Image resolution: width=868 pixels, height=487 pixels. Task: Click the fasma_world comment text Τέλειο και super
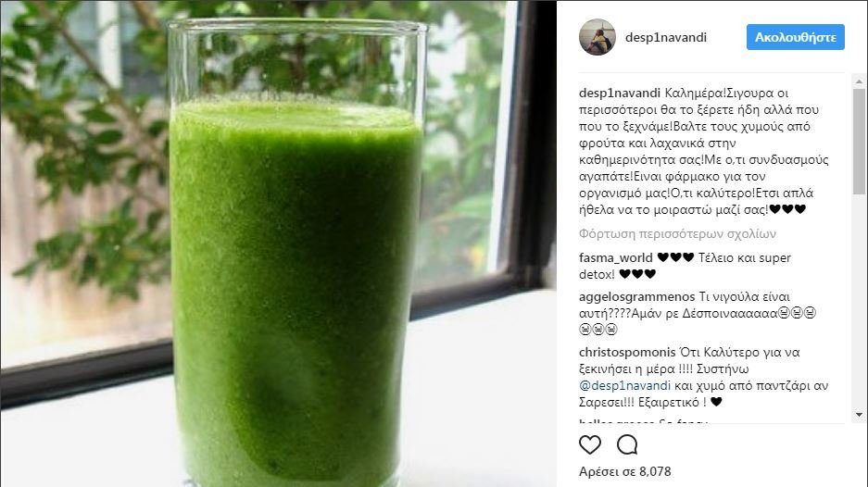[x=745, y=257]
